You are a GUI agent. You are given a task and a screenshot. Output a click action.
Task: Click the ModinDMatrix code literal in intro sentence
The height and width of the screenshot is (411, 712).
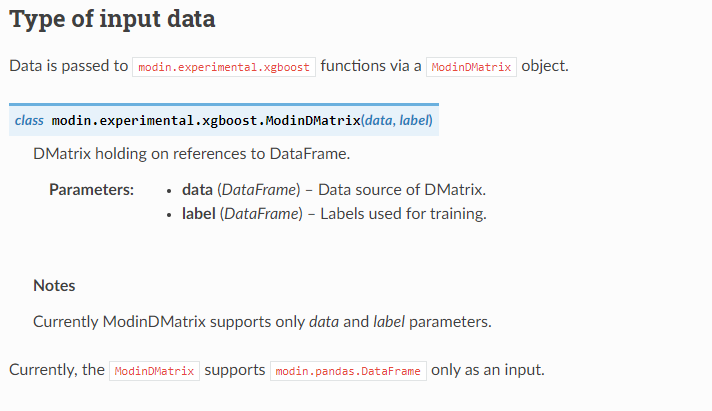[x=471, y=67]
